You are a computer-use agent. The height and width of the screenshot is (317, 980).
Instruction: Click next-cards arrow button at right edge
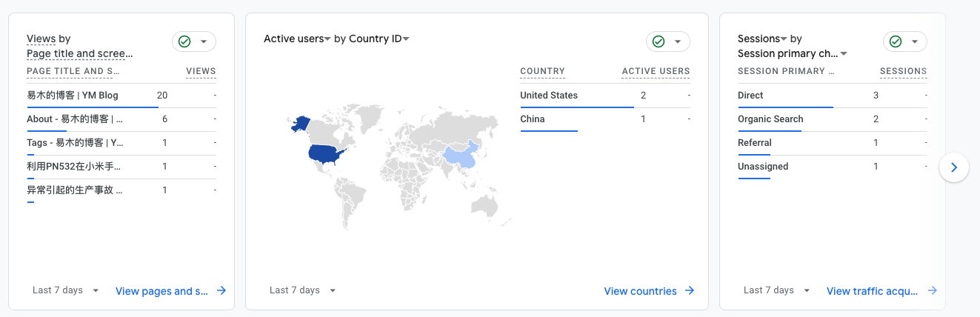[954, 167]
